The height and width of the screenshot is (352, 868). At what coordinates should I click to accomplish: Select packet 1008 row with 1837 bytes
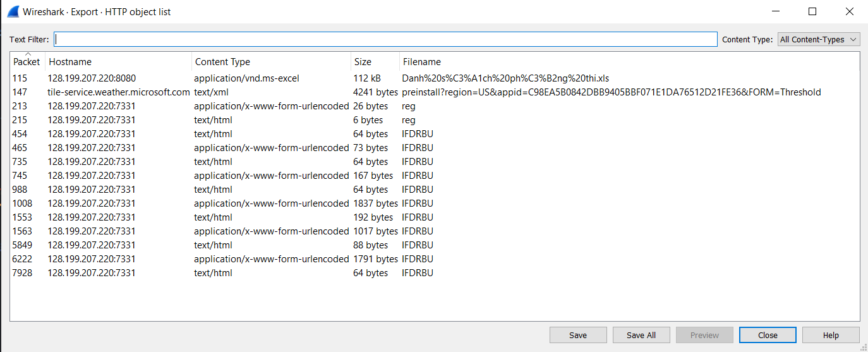pyautogui.click(x=435, y=203)
